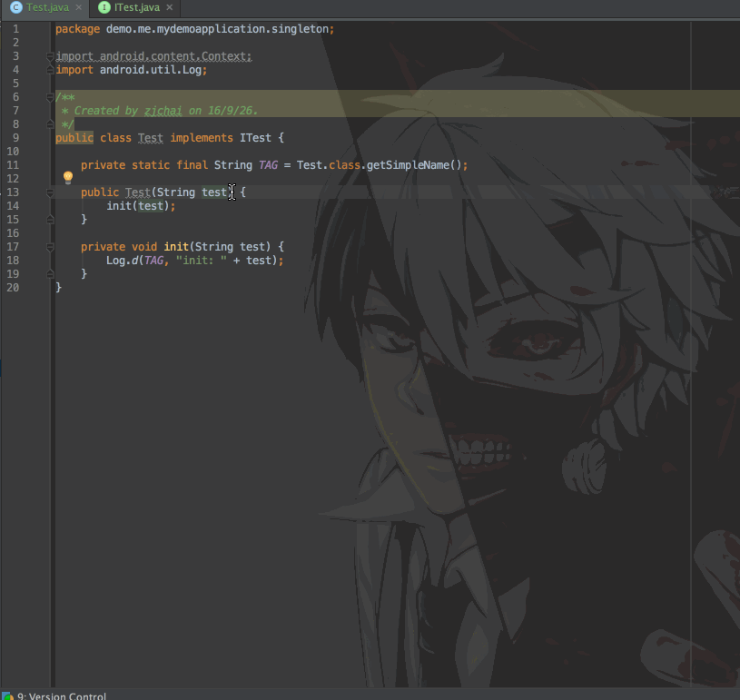Click line number 11 in the gutter
This screenshot has height=700, width=740.
click(x=13, y=165)
